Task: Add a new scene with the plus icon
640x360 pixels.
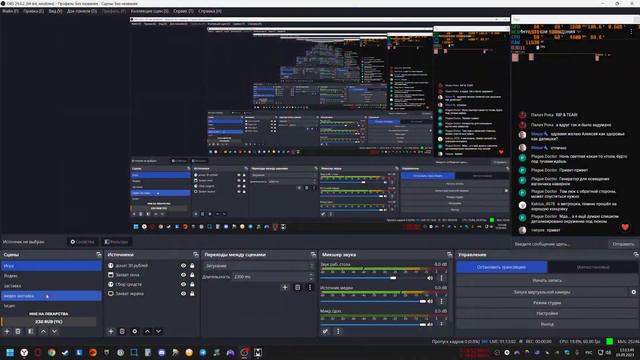Action: [x=7, y=331]
